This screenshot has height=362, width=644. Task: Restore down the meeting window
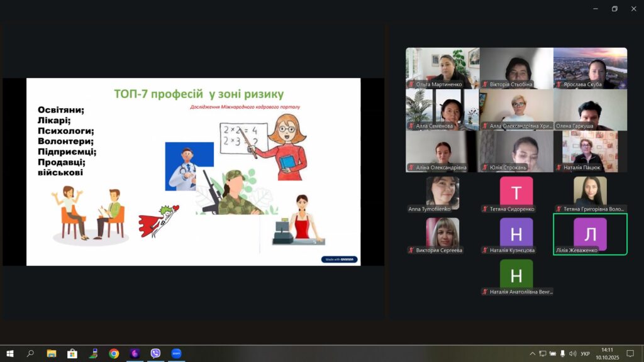coord(614,9)
